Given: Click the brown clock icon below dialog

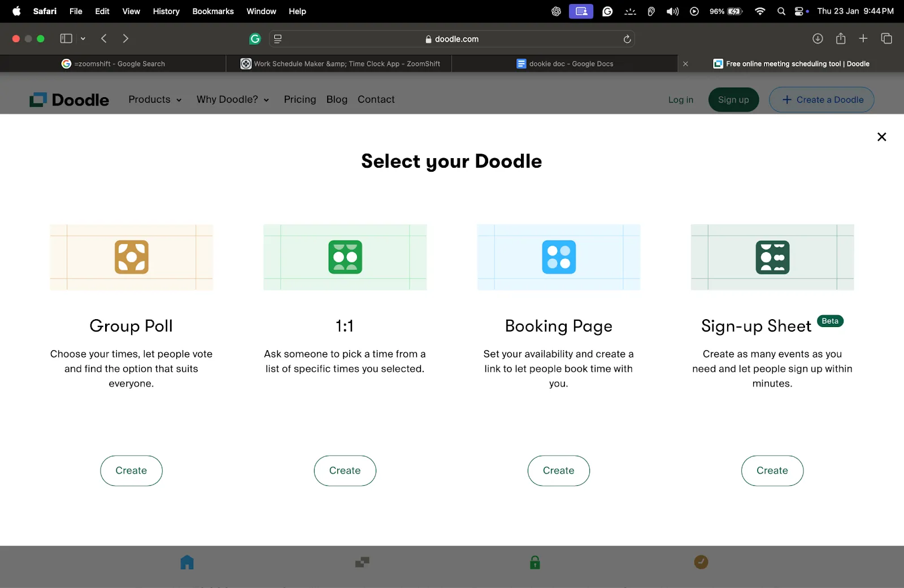Looking at the screenshot, I should 701,562.
